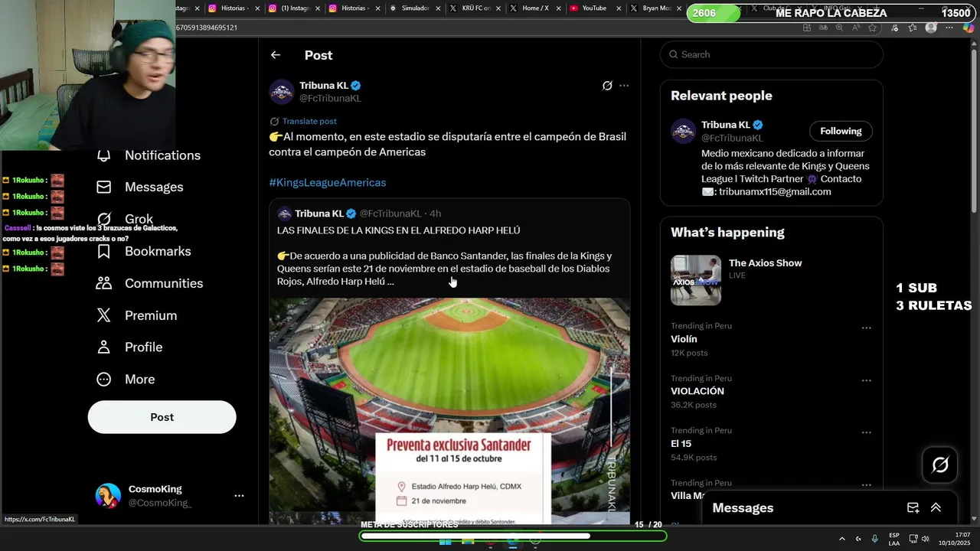
Task: Toggle the Following button for Tribuna KL
Action: (841, 131)
